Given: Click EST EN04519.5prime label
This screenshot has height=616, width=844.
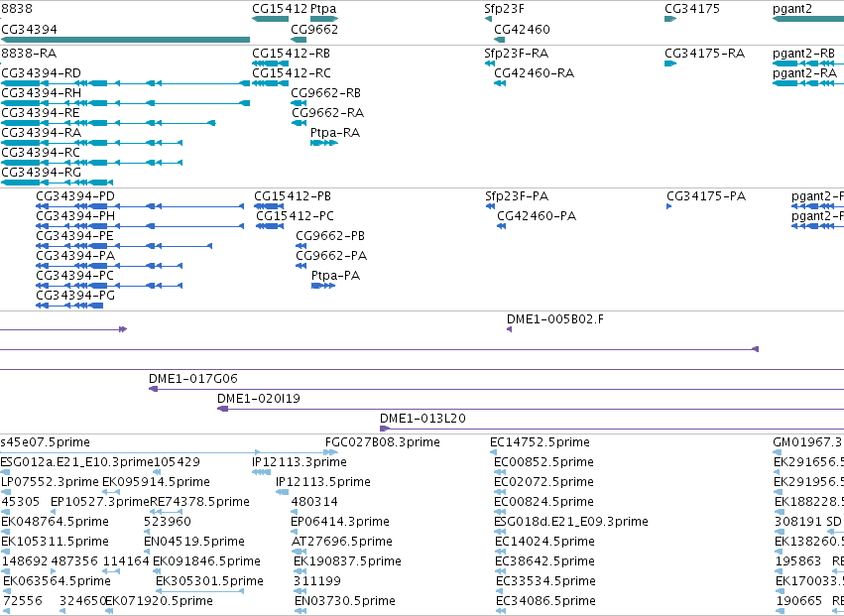Looking at the screenshot, I should 194,542.
